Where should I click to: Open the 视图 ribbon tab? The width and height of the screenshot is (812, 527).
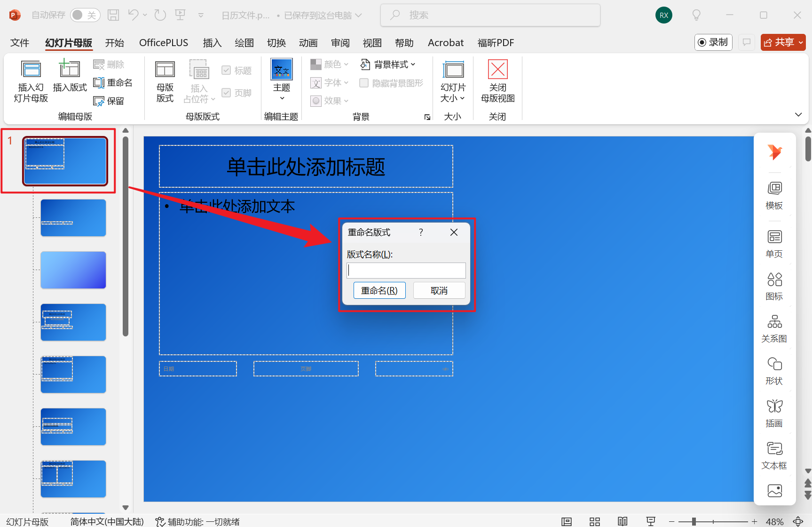[x=371, y=42]
